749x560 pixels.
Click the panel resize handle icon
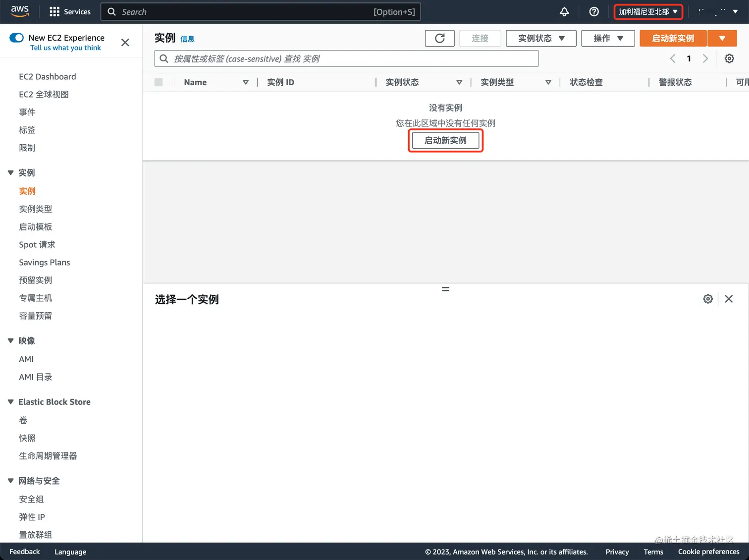click(x=446, y=289)
